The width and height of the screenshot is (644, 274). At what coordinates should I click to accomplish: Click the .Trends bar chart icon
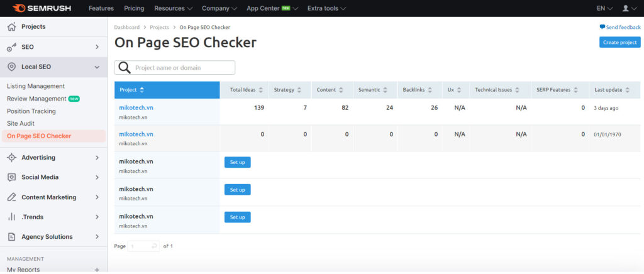(x=11, y=217)
